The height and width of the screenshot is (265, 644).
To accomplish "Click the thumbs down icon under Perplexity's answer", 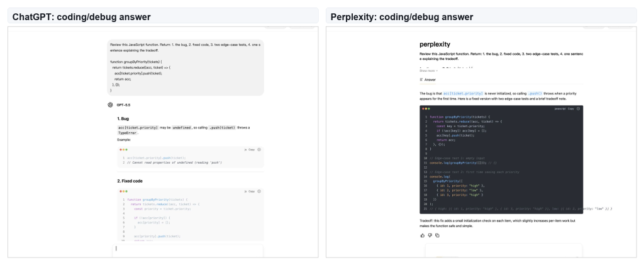I will [x=430, y=235].
